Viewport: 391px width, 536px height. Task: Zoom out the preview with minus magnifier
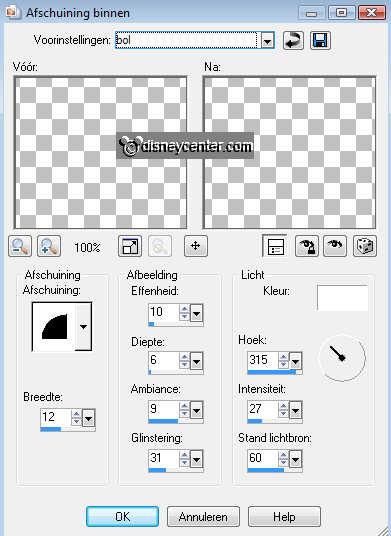(20, 246)
